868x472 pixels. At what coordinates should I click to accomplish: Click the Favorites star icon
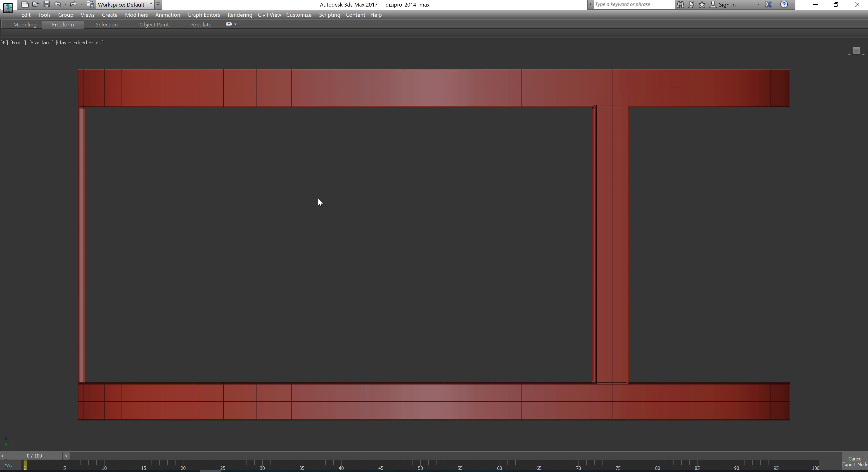tap(702, 4)
